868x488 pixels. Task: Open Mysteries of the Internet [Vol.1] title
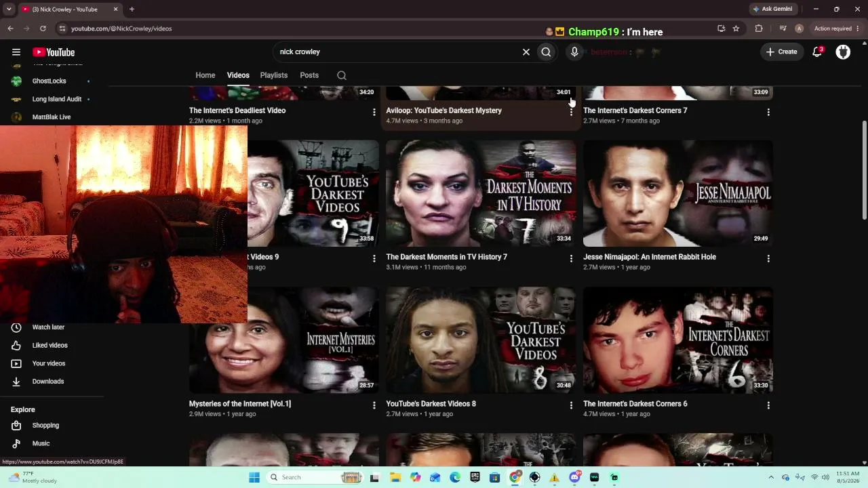[240, 404]
